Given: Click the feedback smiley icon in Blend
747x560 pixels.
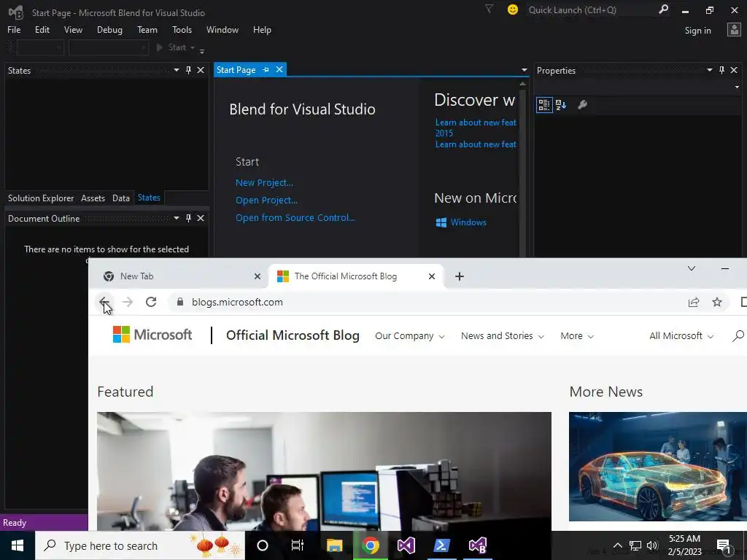Looking at the screenshot, I should 513,9.
